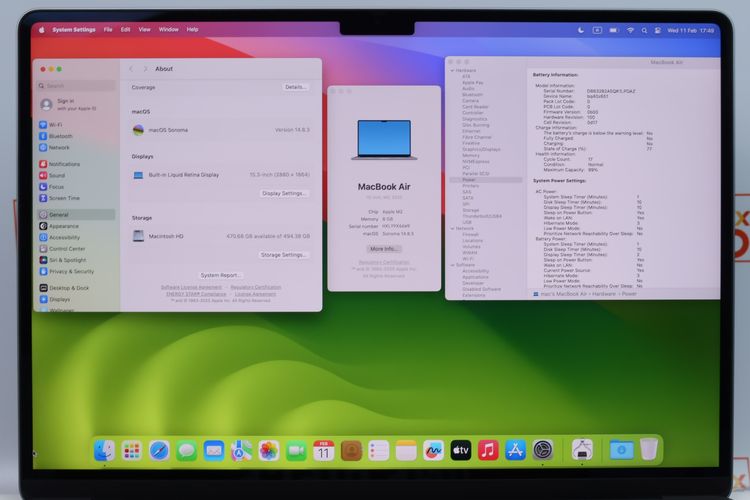Launch Finder from the Dock
This screenshot has height=500, width=750.
click(104, 450)
